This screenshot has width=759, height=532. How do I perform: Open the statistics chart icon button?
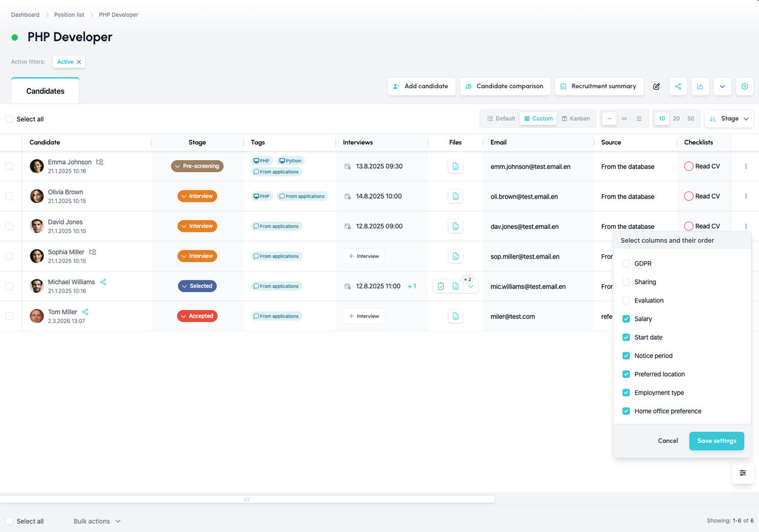pos(700,87)
